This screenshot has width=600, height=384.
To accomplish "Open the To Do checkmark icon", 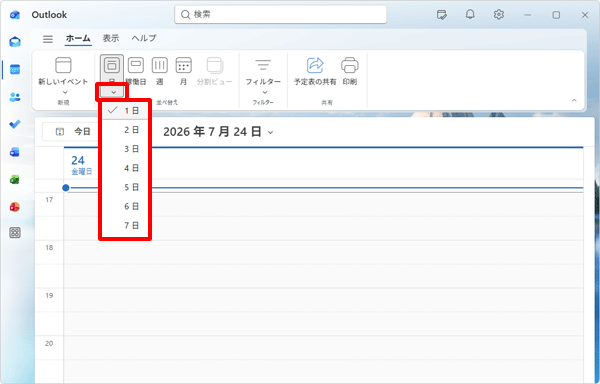I will pyautogui.click(x=15, y=124).
